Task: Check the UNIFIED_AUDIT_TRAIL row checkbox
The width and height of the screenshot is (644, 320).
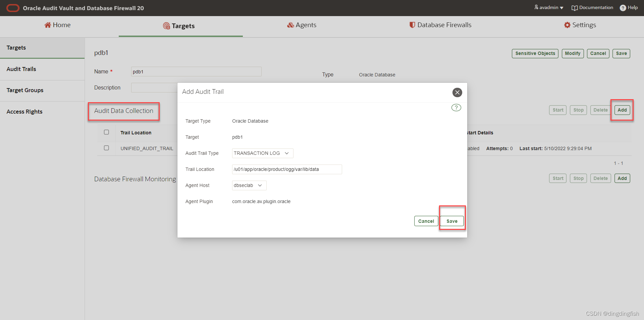Action: click(x=106, y=148)
